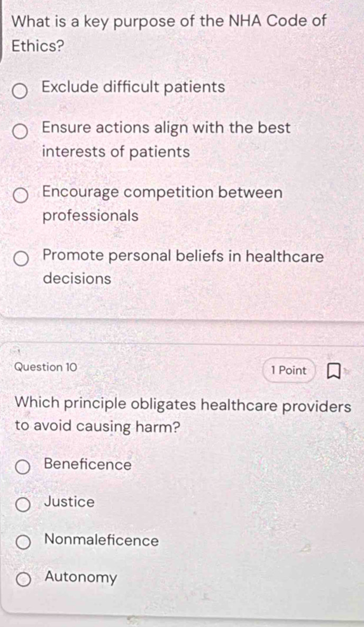The height and width of the screenshot is (627, 364).
Task: Click the 'Nonmaleficence' answer text
Action: (102, 541)
